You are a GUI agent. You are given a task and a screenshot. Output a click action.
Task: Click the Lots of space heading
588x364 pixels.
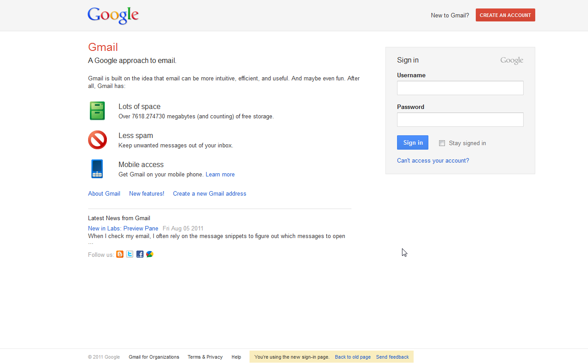[140, 107]
